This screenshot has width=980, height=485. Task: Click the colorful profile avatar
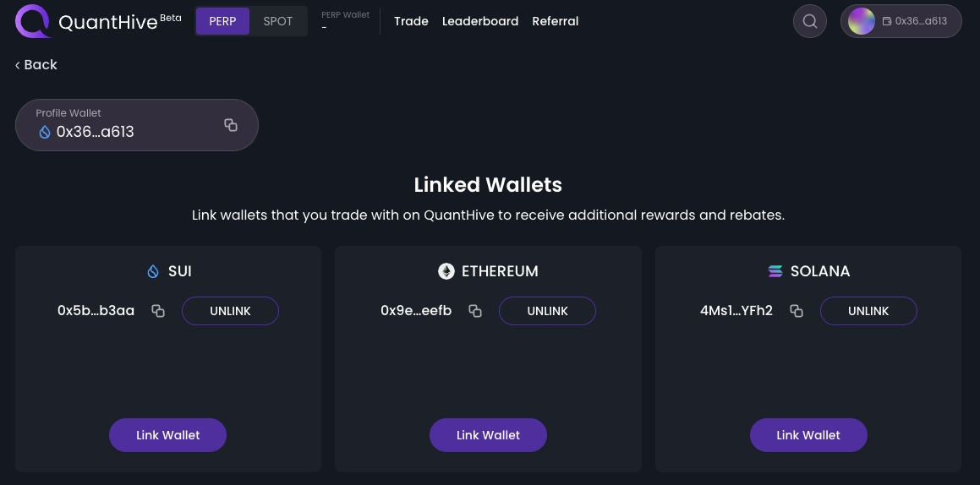coord(861,21)
